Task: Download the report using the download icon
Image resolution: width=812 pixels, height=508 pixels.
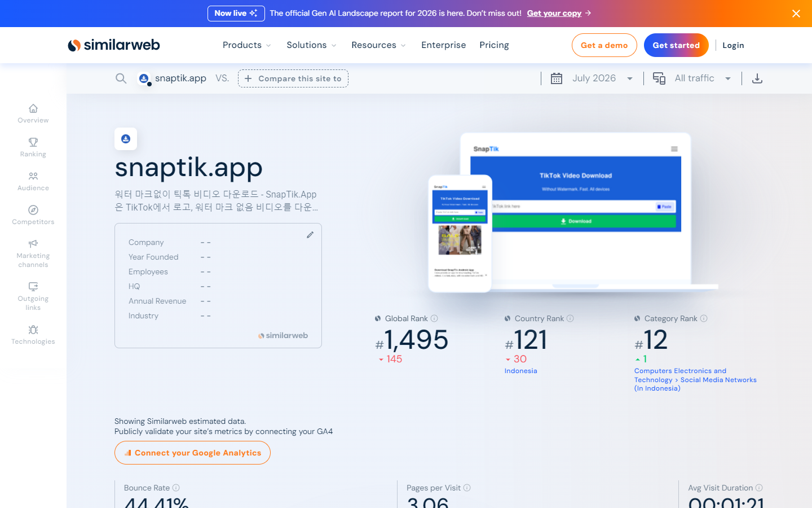Action: coord(757,78)
